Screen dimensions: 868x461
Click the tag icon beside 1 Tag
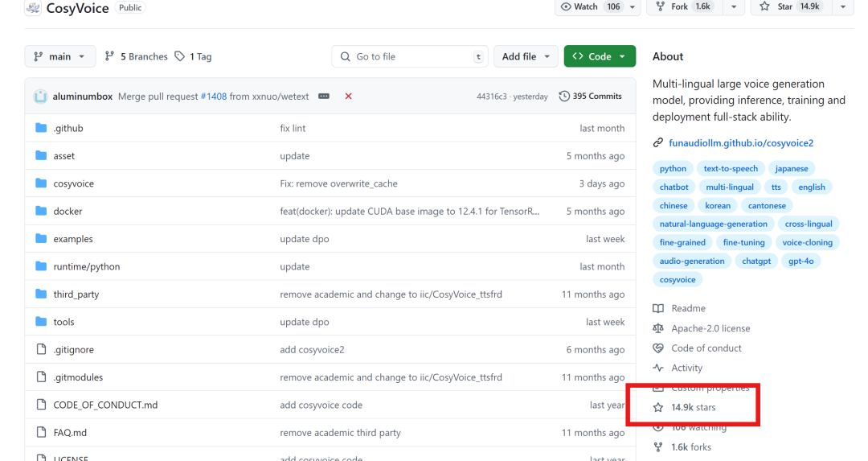click(179, 56)
